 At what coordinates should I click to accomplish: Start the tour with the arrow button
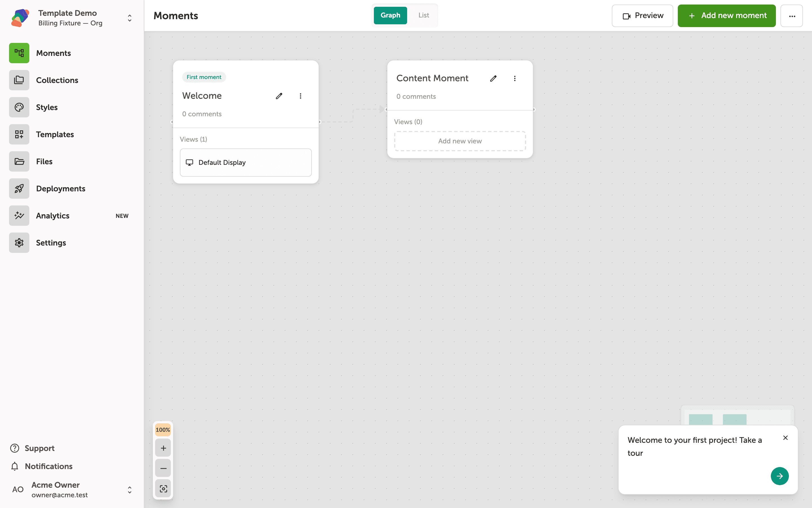(780, 476)
